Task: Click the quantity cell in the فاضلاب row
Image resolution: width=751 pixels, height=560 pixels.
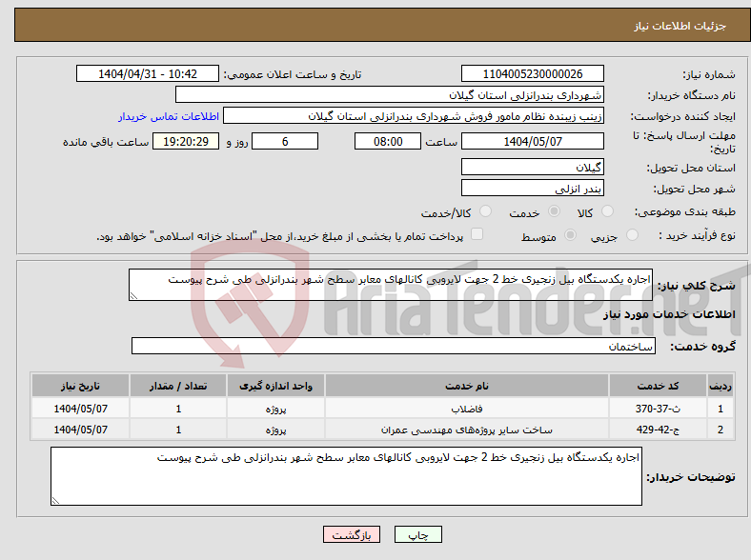Action: pyautogui.click(x=178, y=409)
